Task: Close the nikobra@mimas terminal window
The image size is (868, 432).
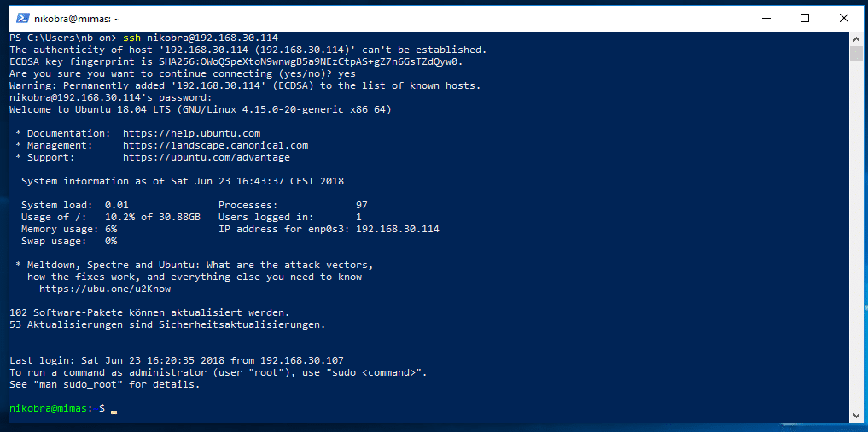Action: coord(843,18)
